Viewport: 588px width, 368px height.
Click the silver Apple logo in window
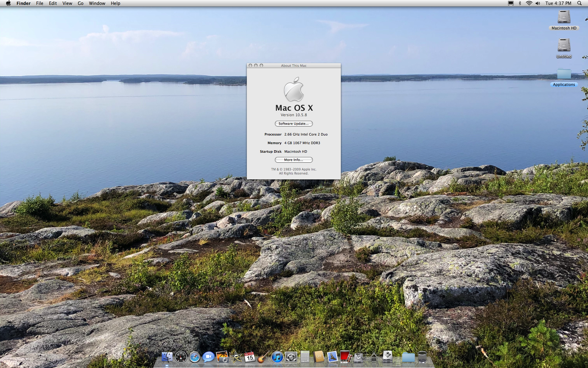point(294,89)
